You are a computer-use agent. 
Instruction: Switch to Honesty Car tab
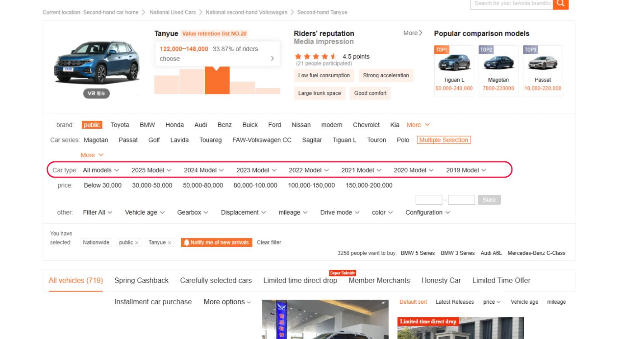441,281
